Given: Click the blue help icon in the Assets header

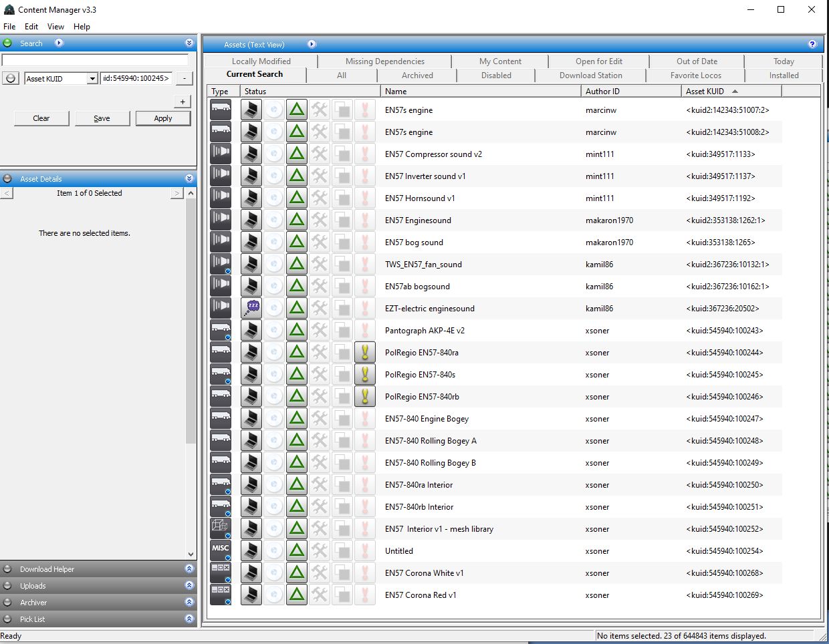Looking at the screenshot, I should click(x=812, y=44).
